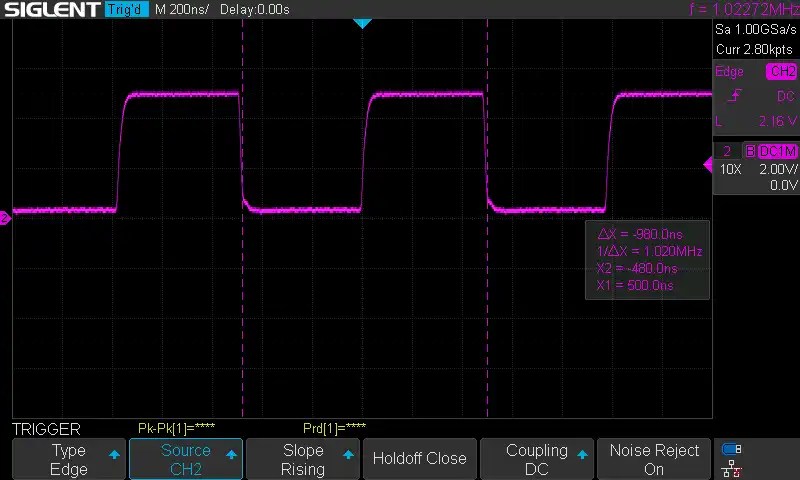Select the CH2 trigger source badge

[781, 72]
